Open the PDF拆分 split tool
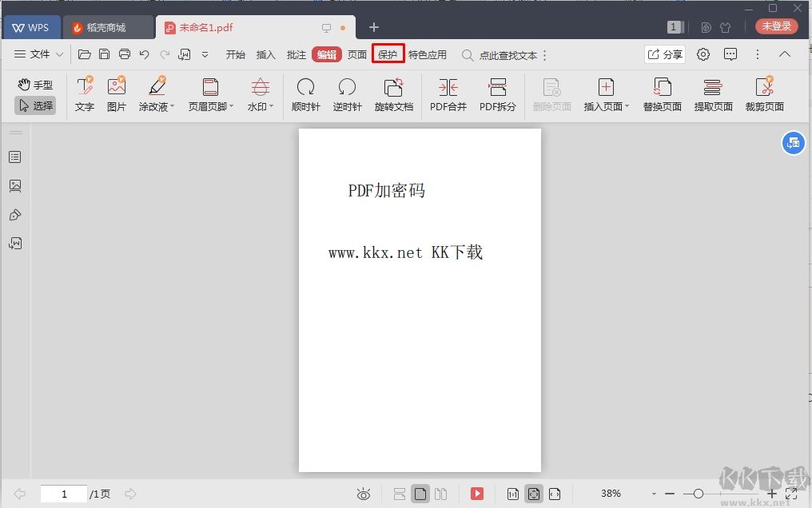812x508 pixels. coord(498,94)
